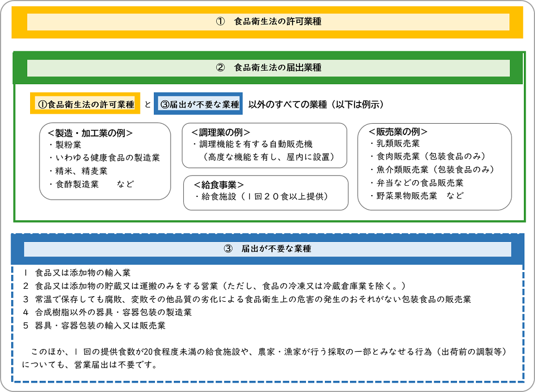Click the ① 食品衛生法の許可業種 header banner
The width and height of the screenshot is (535, 392).
click(267, 21)
